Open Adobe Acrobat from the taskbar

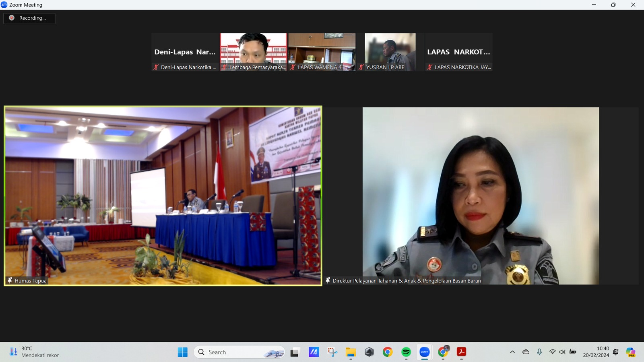[x=461, y=352]
